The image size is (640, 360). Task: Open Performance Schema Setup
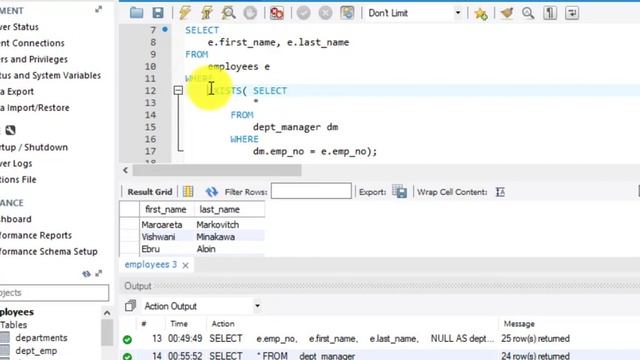[49, 251]
